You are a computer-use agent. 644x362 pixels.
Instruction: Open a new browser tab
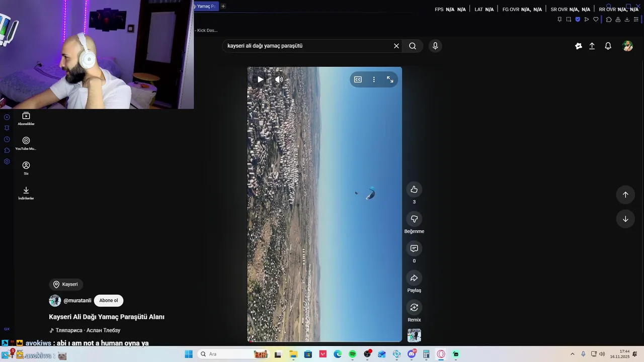(x=223, y=6)
